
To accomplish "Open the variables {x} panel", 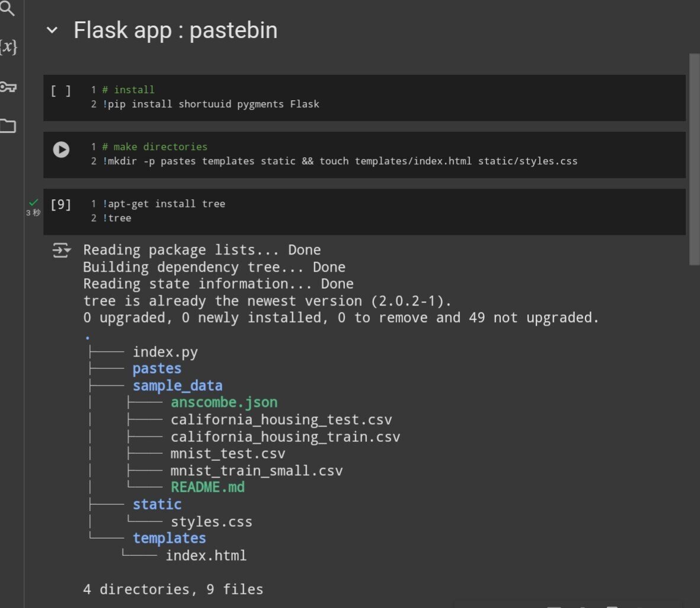I will 8,46.
